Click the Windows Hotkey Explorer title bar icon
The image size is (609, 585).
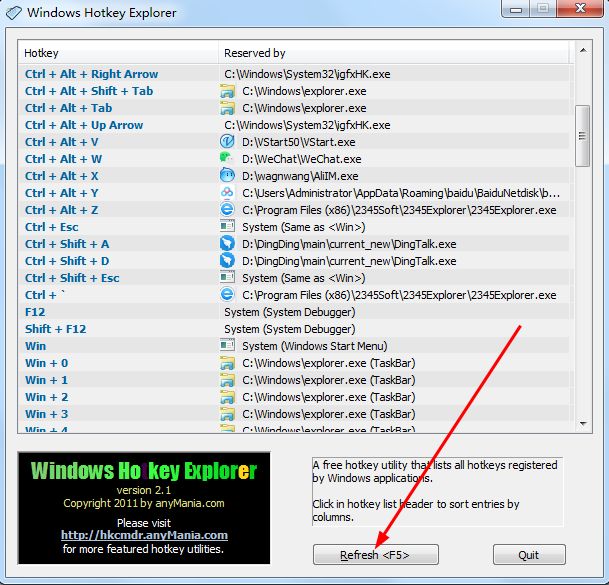pos(14,13)
